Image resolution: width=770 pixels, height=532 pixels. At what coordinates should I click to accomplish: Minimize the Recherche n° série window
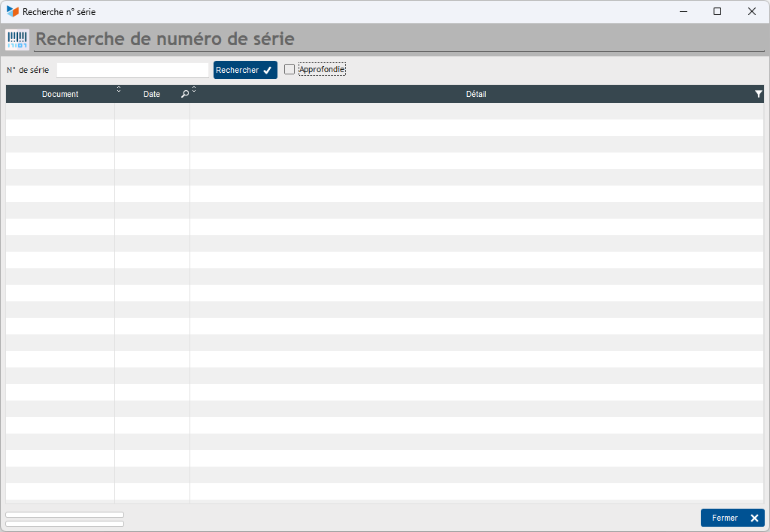pos(684,11)
